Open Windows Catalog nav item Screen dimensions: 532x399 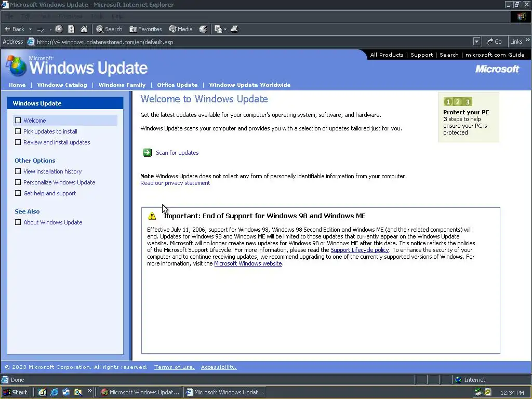pos(62,85)
